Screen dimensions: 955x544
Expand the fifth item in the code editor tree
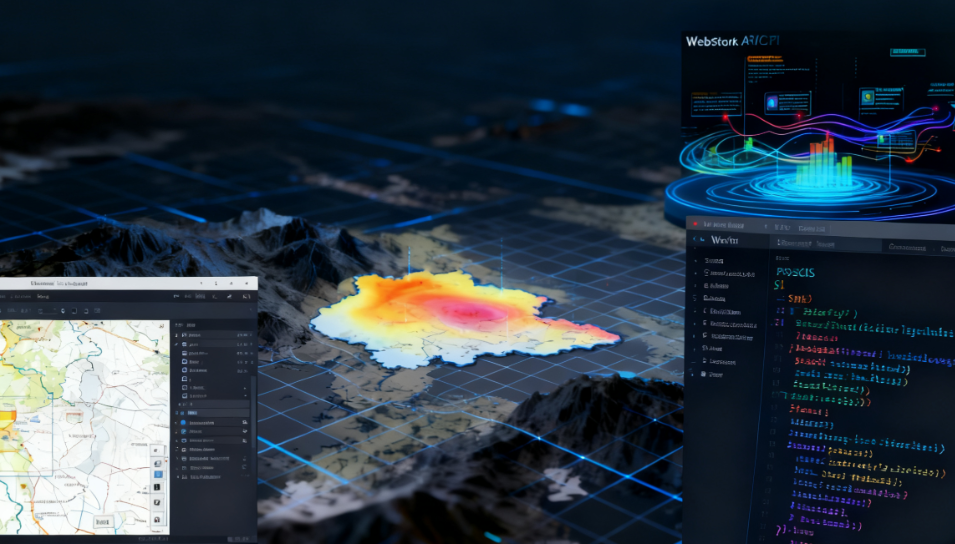[697, 311]
